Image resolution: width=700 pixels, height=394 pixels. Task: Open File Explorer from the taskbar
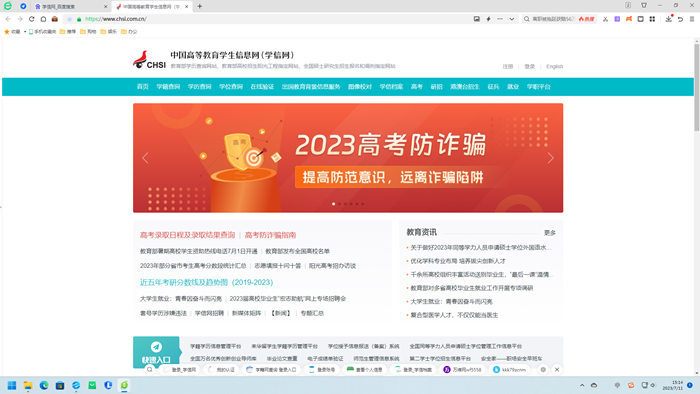click(x=28, y=386)
